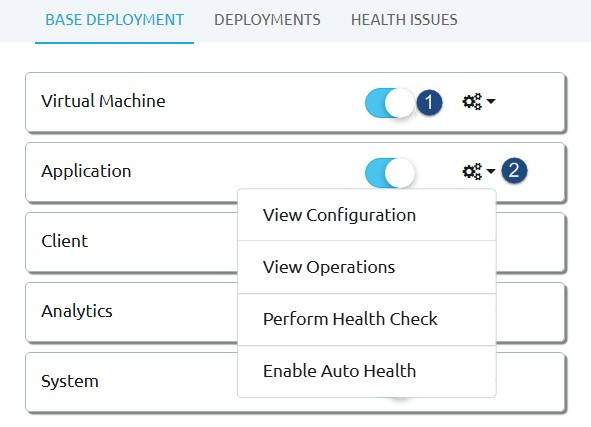Click the blue callout badge numbered 1
This screenshot has height=427, width=591.
point(429,102)
